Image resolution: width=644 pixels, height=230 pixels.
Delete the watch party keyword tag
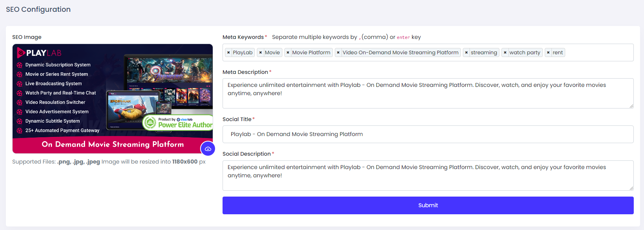(505, 53)
